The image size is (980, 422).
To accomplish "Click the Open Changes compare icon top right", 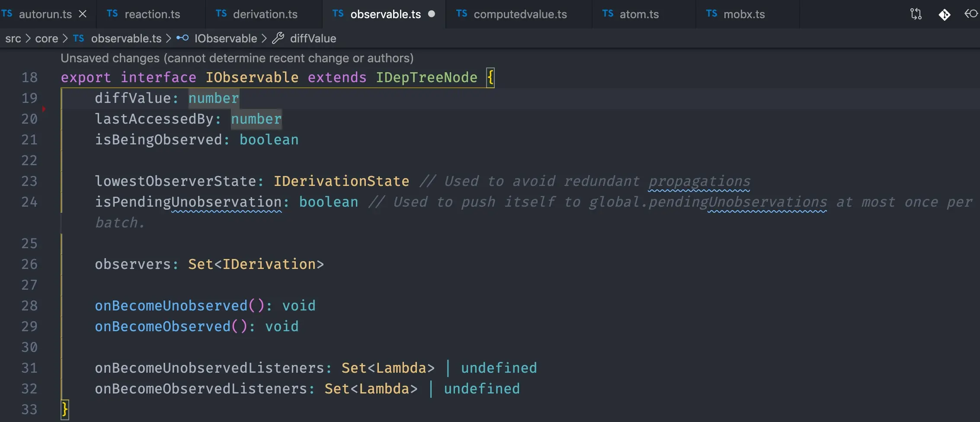I will point(916,14).
